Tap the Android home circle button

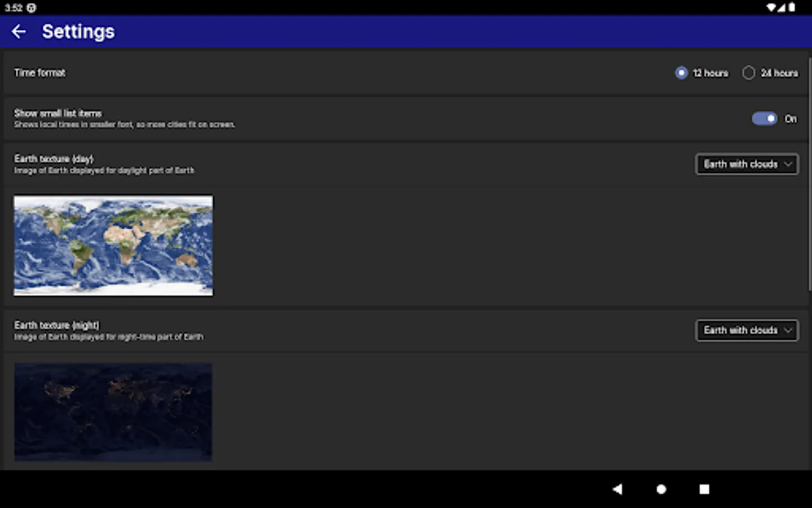661,489
